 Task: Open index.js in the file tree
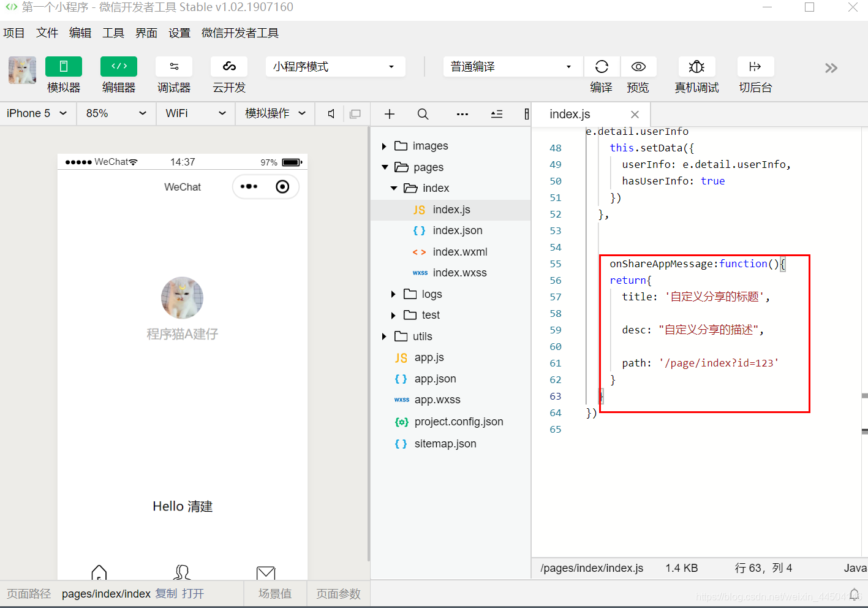point(450,210)
